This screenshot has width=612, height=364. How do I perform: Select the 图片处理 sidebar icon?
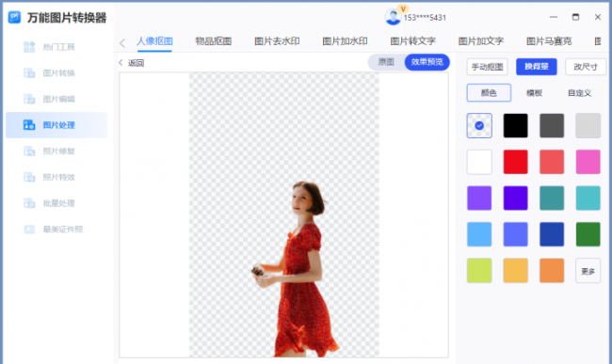point(29,125)
